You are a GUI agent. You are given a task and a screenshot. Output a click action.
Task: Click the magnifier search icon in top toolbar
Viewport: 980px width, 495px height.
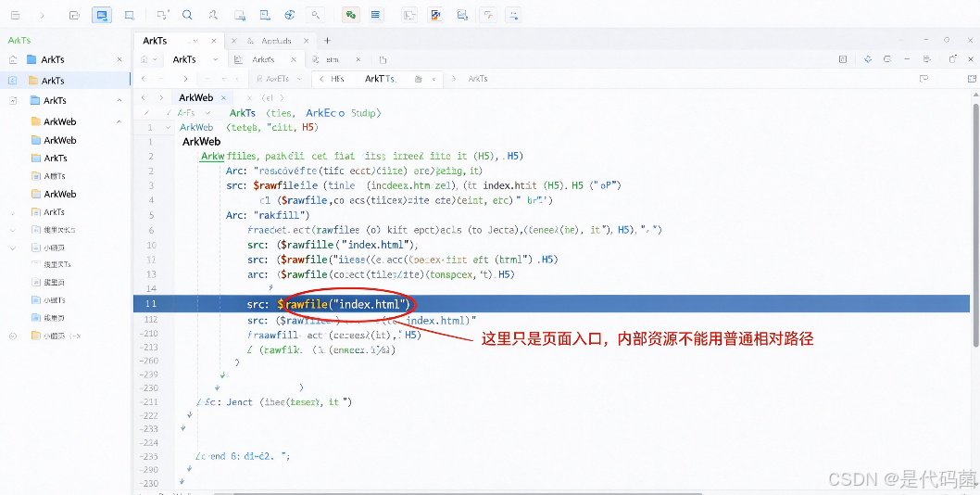[187, 15]
